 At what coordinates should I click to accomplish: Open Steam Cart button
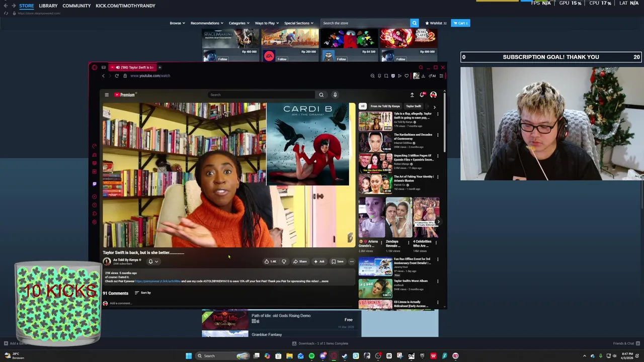tap(461, 23)
